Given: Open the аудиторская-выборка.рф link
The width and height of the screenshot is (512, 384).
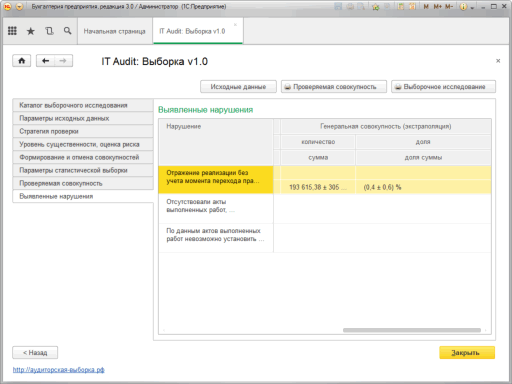Looking at the screenshot, I should (59, 370).
